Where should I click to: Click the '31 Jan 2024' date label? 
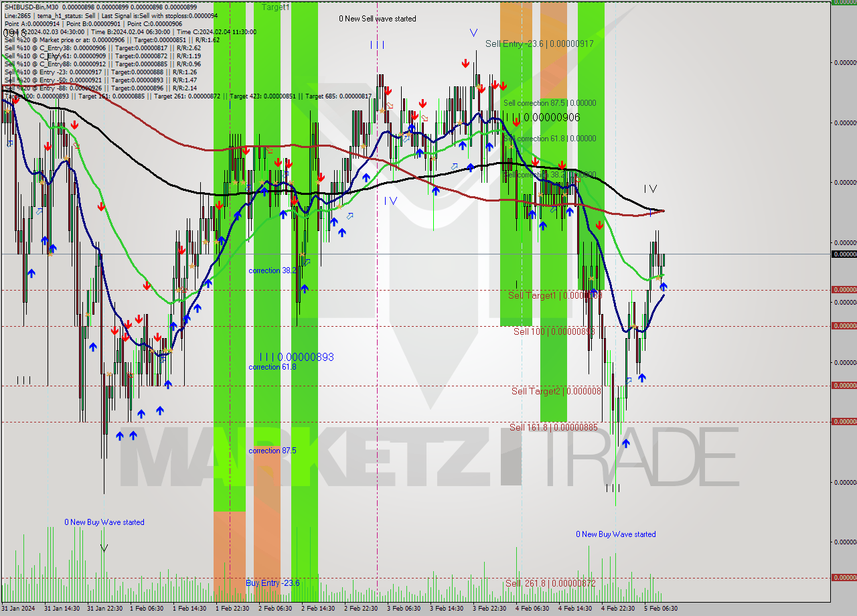pos(18,609)
